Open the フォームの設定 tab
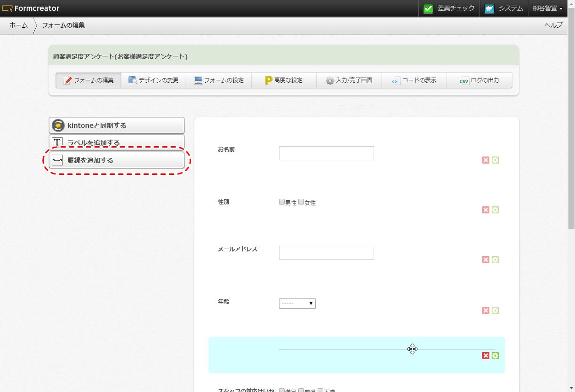The image size is (575, 392). point(219,80)
